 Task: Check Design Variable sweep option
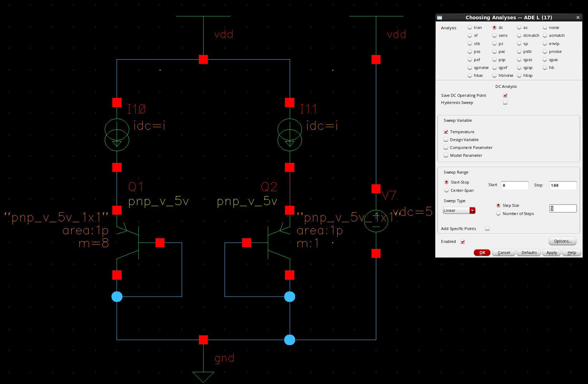446,139
